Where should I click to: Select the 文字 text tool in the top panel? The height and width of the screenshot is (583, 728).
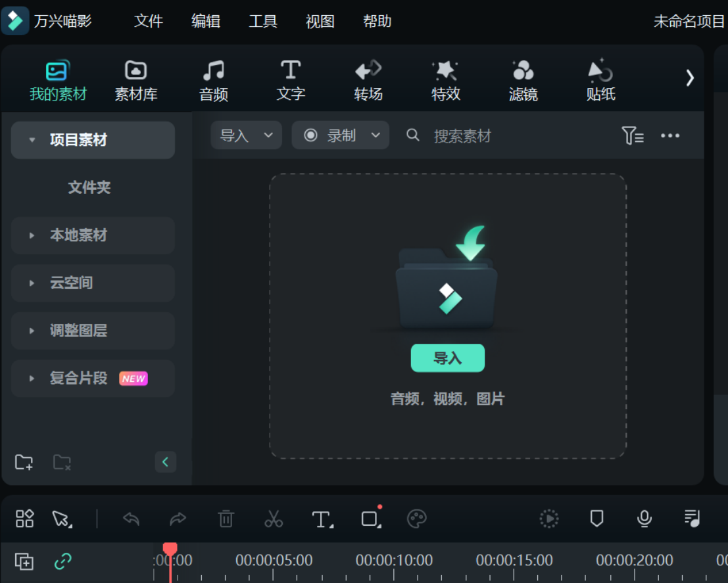click(291, 78)
